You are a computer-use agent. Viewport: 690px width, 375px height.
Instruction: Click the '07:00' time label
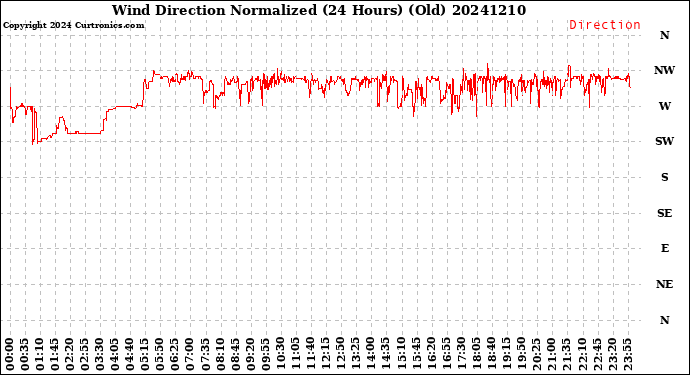click(x=191, y=354)
